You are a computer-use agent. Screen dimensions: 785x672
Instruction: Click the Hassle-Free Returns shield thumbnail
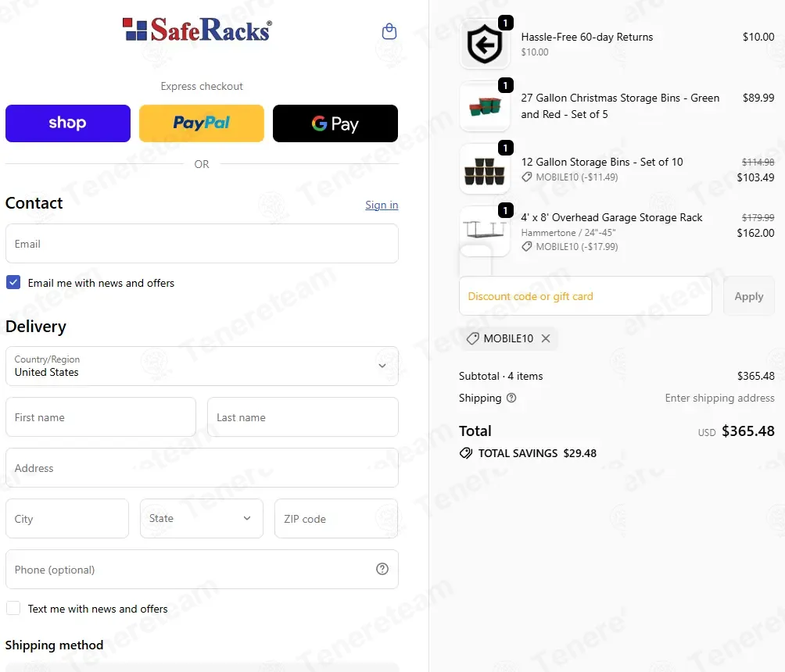pos(484,44)
